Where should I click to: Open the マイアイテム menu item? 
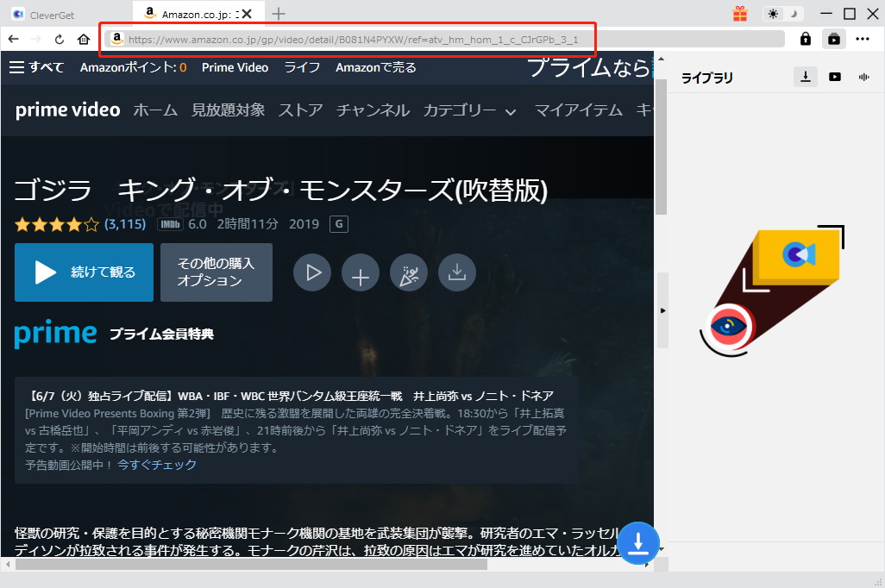point(579,110)
